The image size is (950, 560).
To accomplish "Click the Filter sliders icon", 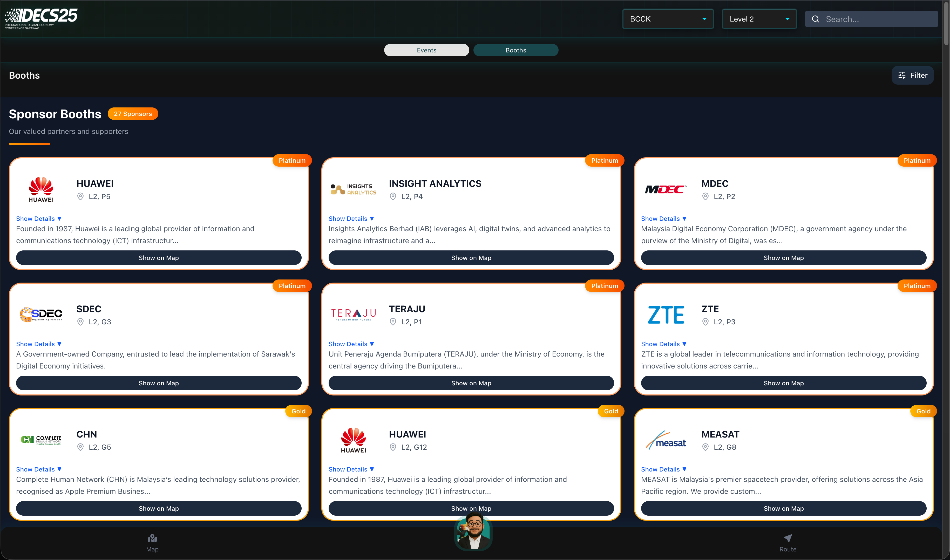I will pyautogui.click(x=902, y=75).
